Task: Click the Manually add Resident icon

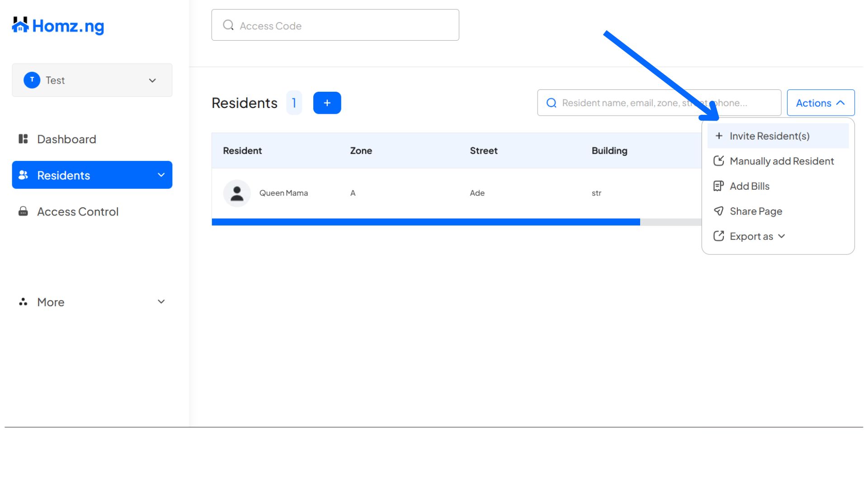Action: coord(718,161)
